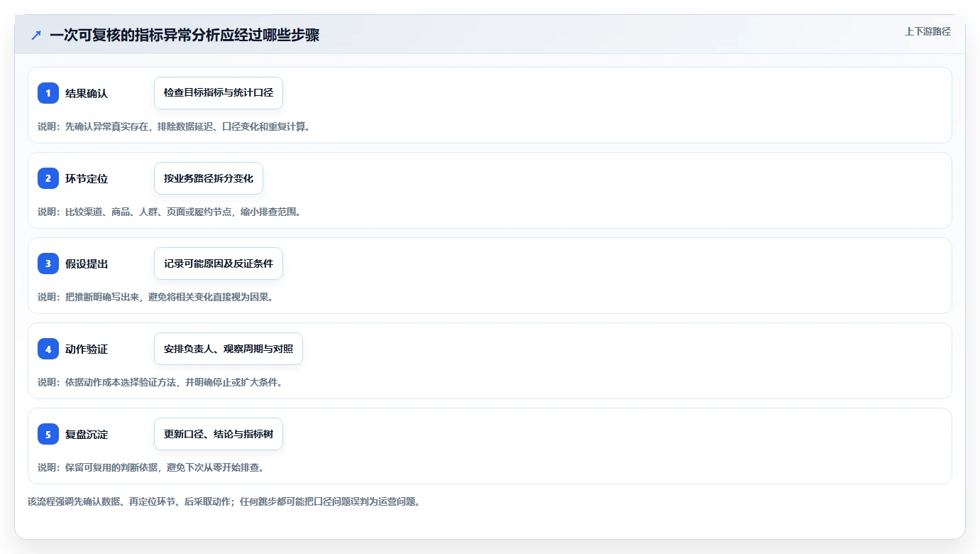Image resolution: width=980 pixels, height=554 pixels.
Task: Click the note starting 说明：比较渠道、商品、人群
Action: [x=169, y=212]
